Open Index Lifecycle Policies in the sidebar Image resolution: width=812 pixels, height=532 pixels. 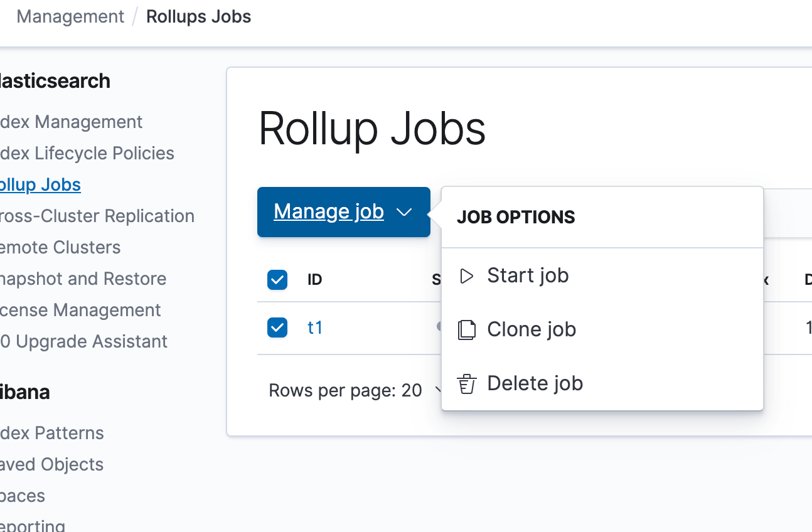pyautogui.click(x=87, y=153)
